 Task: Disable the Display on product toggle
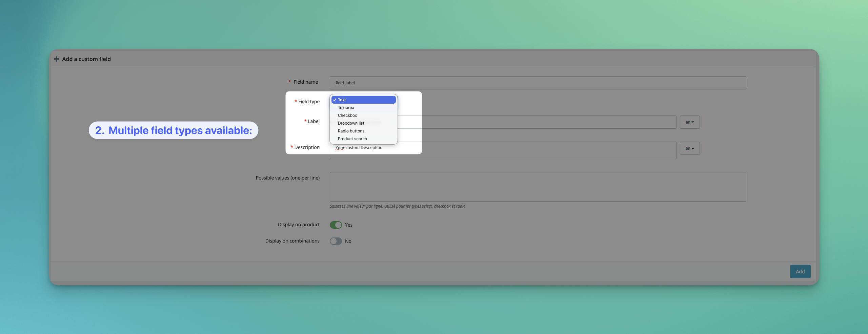click(336, 225)
